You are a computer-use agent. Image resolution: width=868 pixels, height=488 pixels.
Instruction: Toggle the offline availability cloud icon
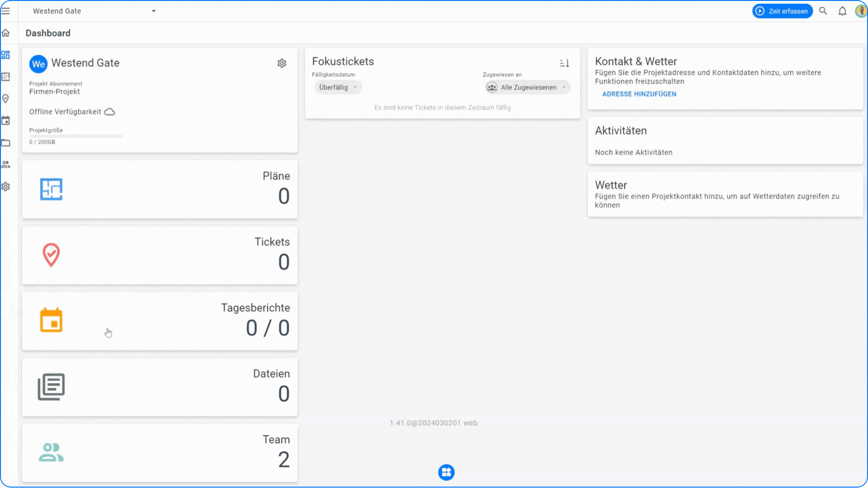[x=110, y=112]
